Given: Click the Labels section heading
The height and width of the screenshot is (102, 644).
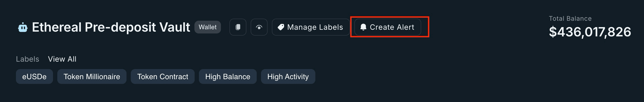Looking at the screenshot, I should pos(28,59).
